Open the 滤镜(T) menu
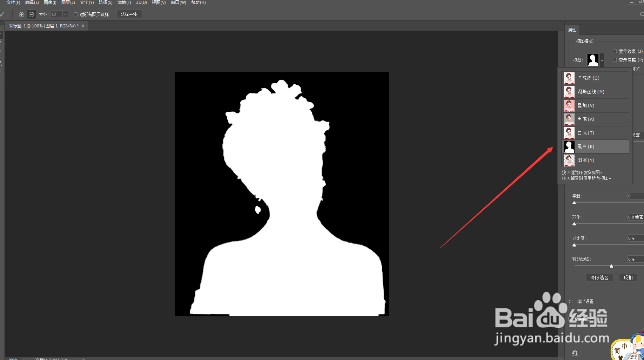This screenshot has width=644, height=360. [x=124, y=2]
